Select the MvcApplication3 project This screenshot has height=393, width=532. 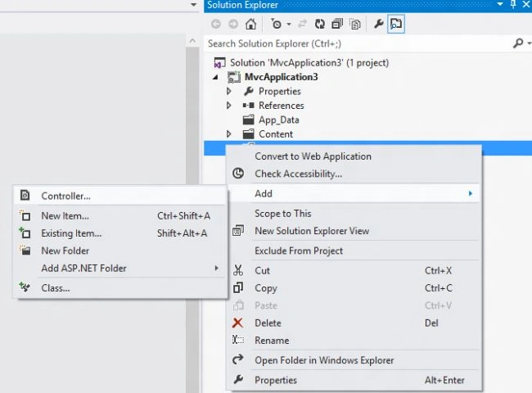pyautogui.click(x=282, y=77)
